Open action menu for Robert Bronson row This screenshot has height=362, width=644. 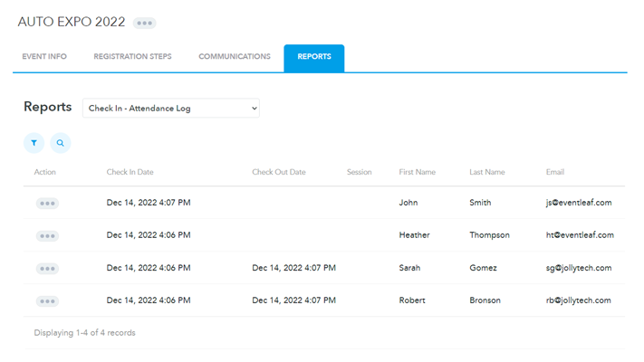point(47,300)
